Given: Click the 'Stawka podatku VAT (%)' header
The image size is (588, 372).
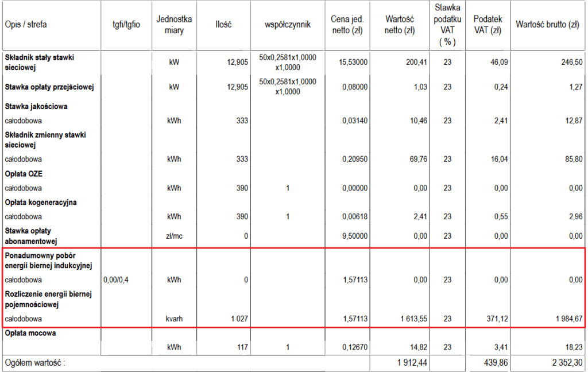Looking at the screenshot, I should [447, 25].
